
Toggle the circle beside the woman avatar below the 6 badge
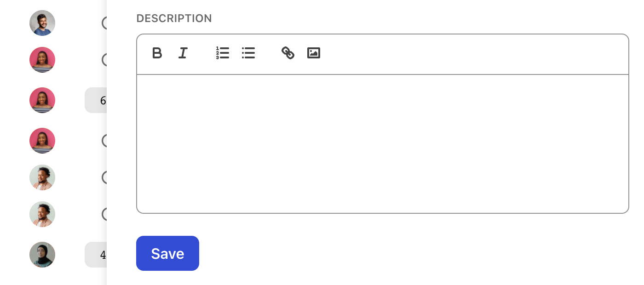tap(104, 141)
